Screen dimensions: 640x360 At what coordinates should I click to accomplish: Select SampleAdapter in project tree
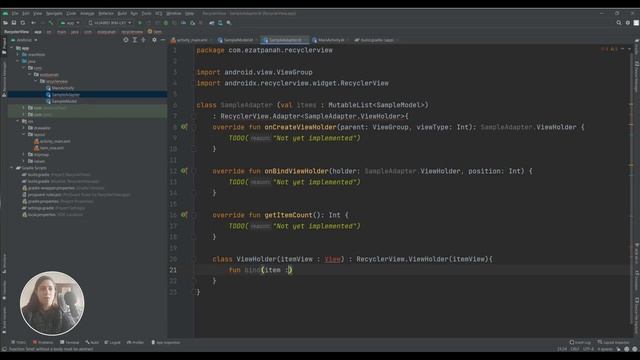pyautogui.click(x=66, y=95)
